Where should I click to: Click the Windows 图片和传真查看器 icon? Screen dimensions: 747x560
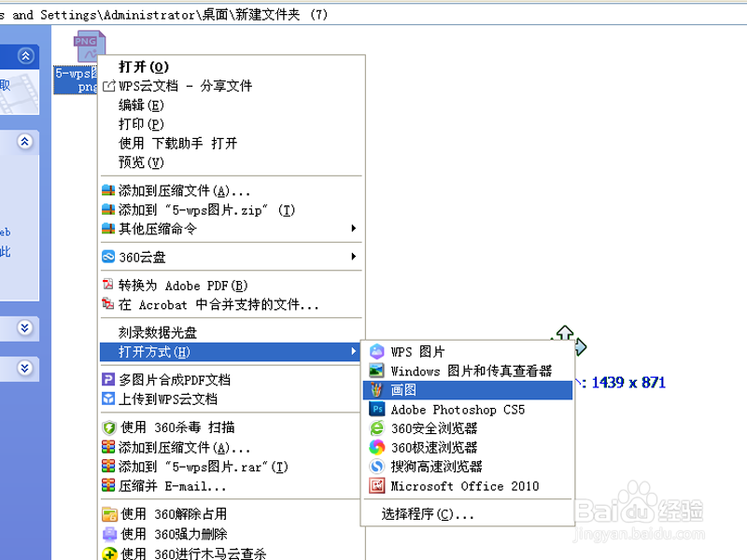(x=376, y=371)
